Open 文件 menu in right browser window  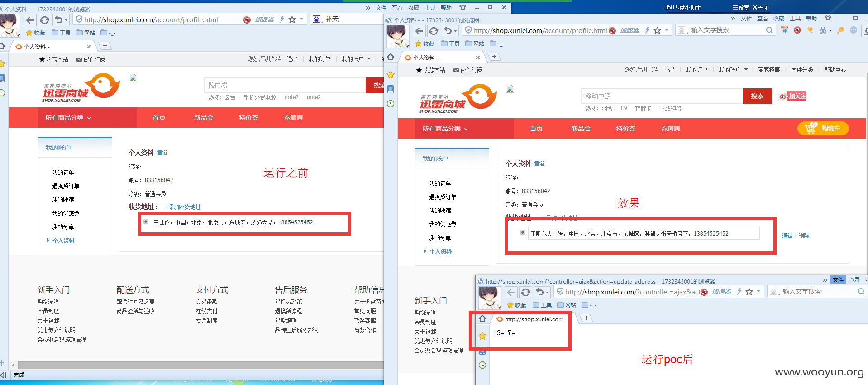coord(746,19)
